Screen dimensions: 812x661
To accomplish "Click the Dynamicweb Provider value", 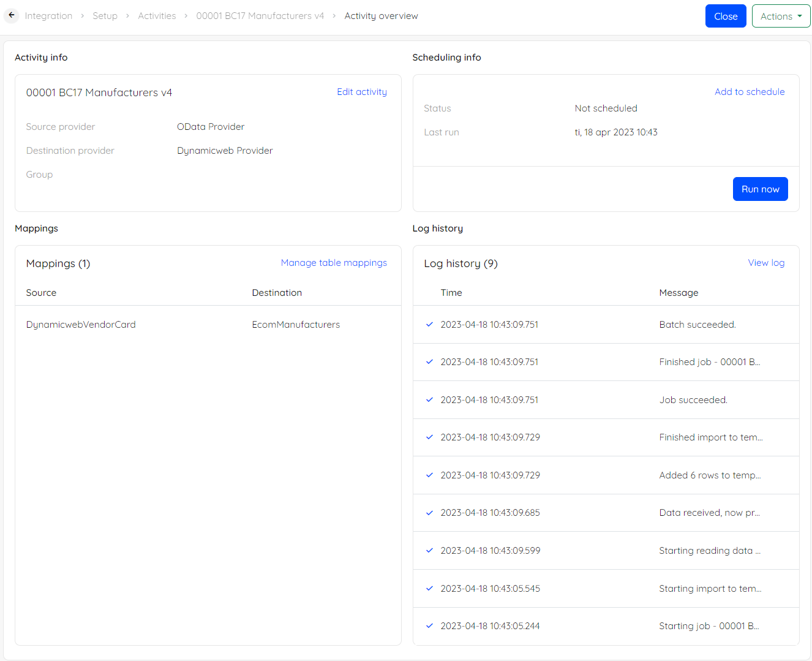I will (x=225, y=151).
